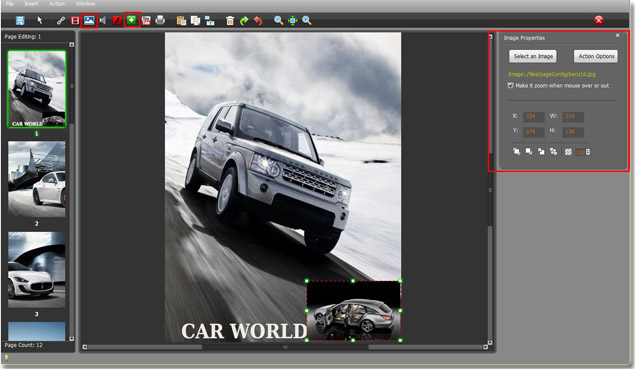This screenshot has height=369, width=635.
Task: Click the second layer-order icon in Image Properties
Action: pyautogui.click(x=529, y=151)
